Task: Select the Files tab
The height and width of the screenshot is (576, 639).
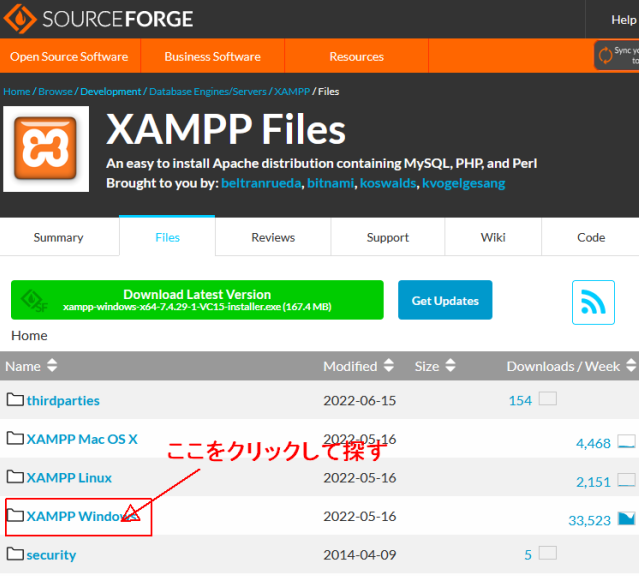Action: tap(167, 237)
